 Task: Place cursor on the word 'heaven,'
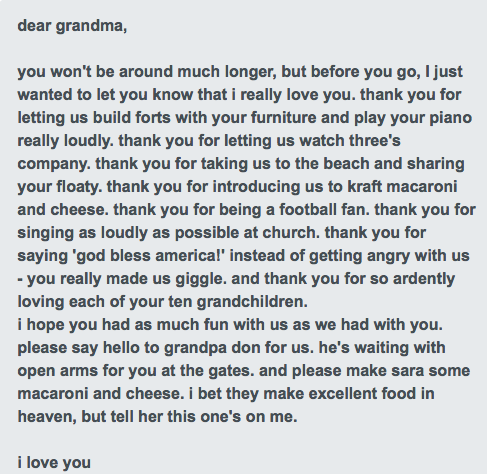[x=47, y=417]
